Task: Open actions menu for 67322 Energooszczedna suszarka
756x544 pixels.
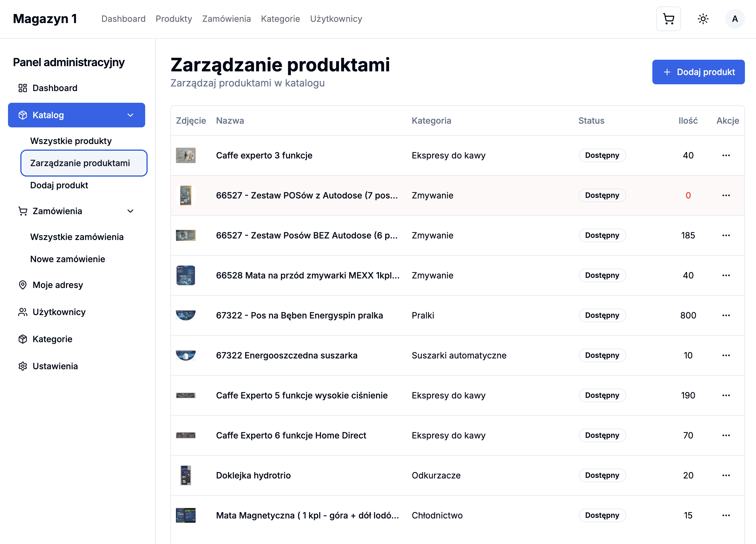Action: click(x=726, y=355)
